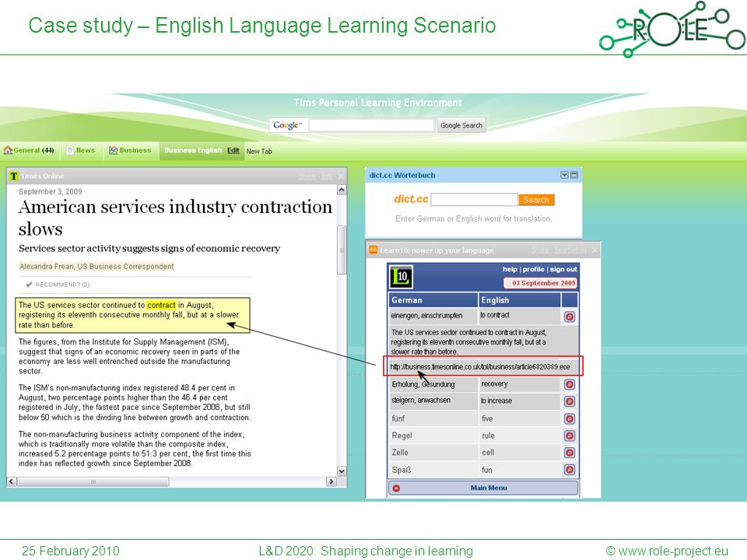Click the German word 'einengen, einschrumpfen'
747x560 pixels.
(x=426, y=315)
